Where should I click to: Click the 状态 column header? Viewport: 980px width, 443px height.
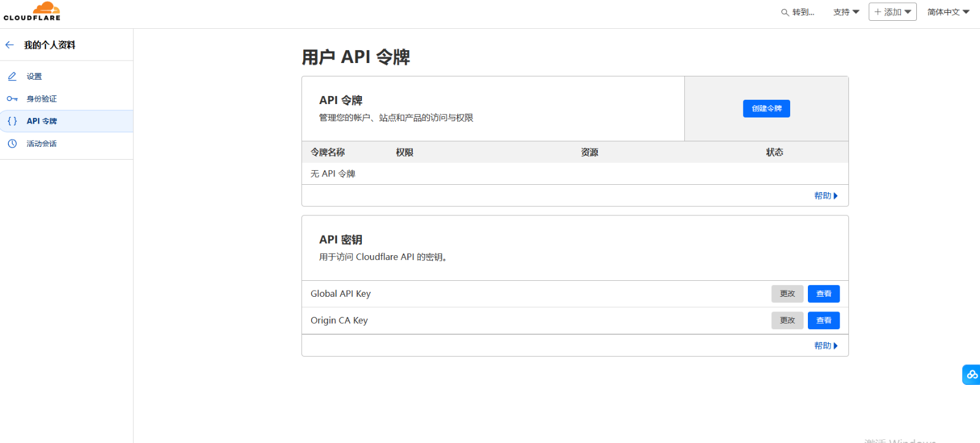click(775, 152)
